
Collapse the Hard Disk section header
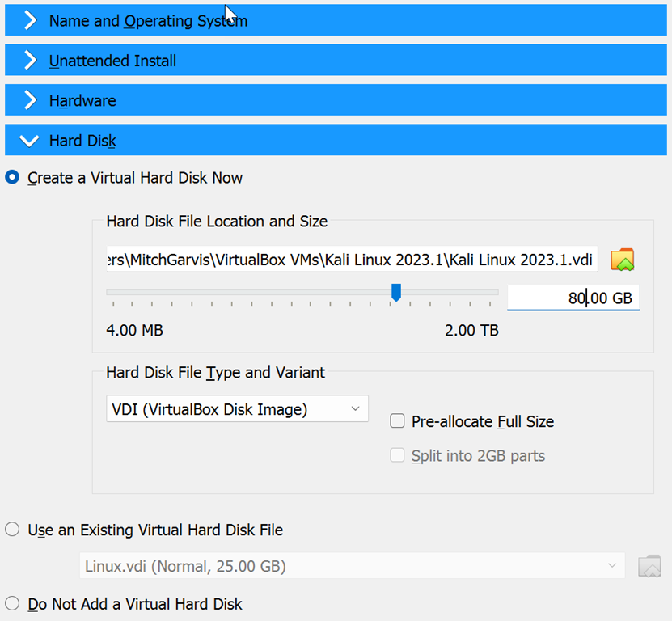tap(82, 142)
